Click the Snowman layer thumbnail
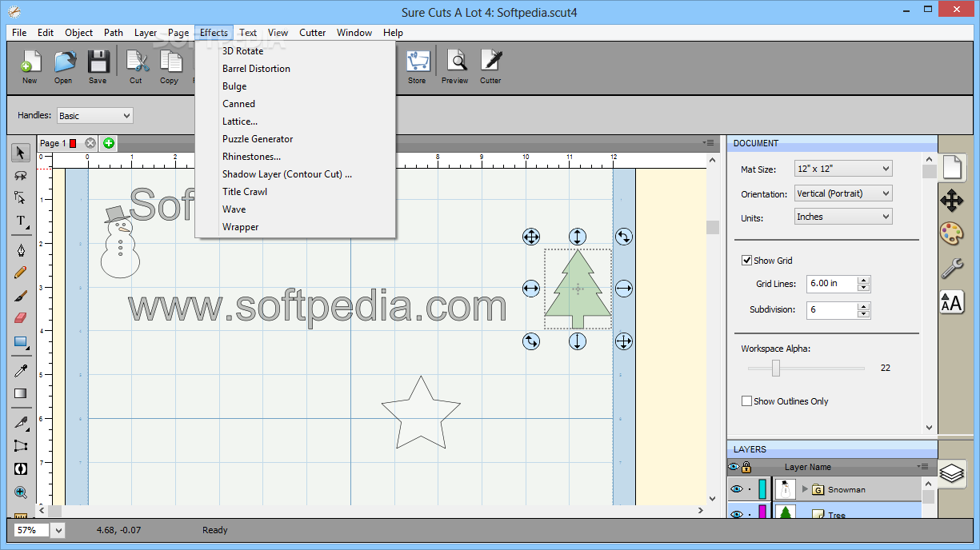This screenshot has width=980, height=550. point(786,489)
